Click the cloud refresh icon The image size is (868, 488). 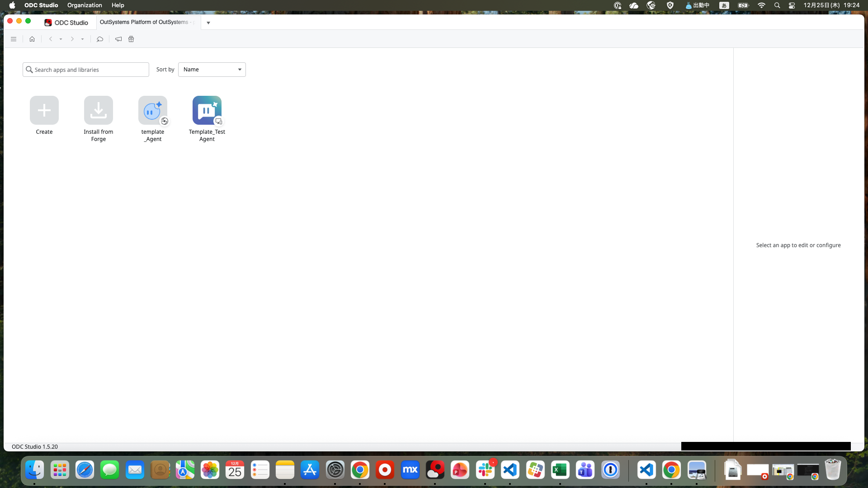[100, 39]
